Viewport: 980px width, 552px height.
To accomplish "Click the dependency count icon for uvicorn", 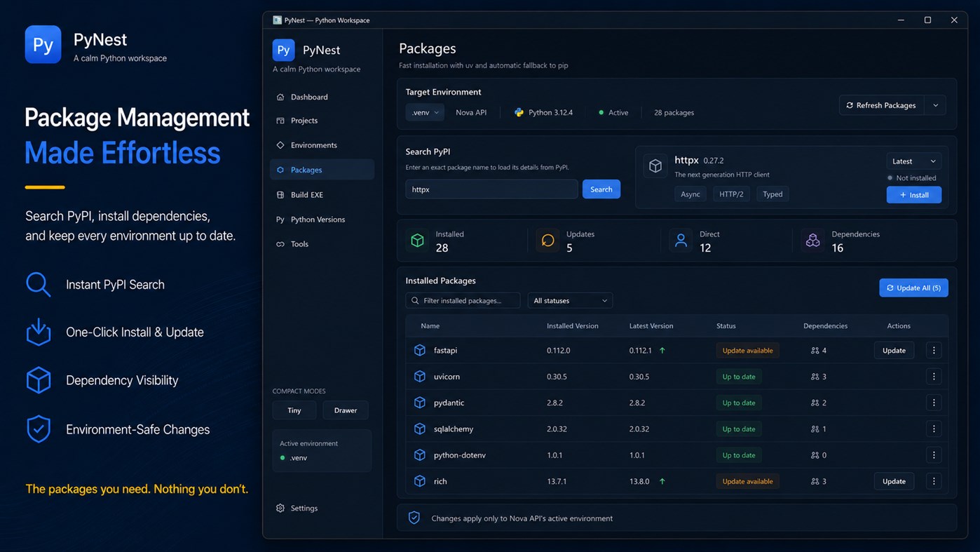I will (815, 377).
